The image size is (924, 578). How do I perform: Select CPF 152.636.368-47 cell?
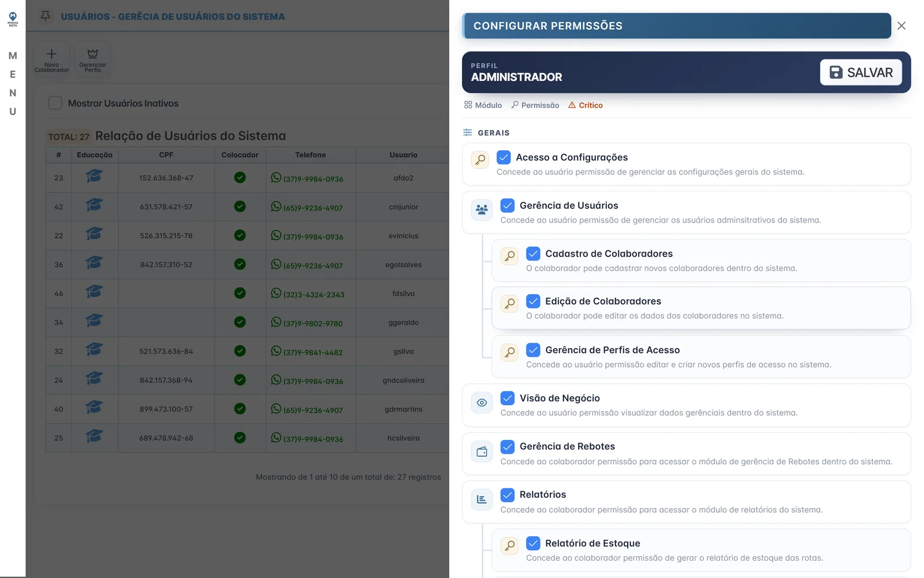166,178
